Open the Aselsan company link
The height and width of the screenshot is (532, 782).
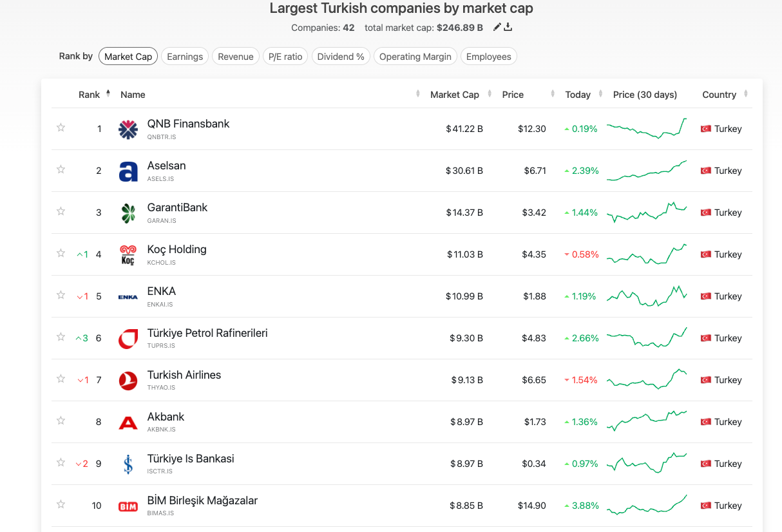166,166
